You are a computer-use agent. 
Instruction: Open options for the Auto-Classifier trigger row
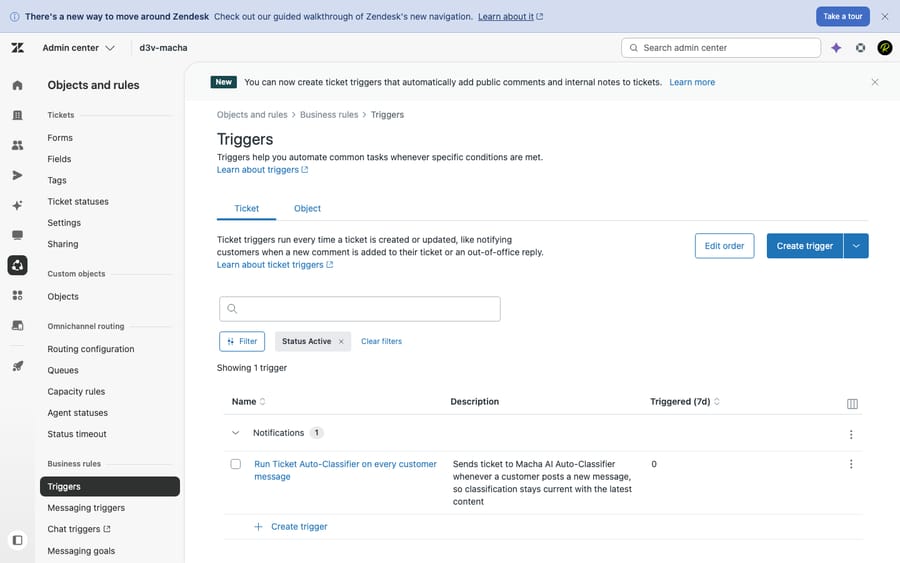click(x=851, y=464)
